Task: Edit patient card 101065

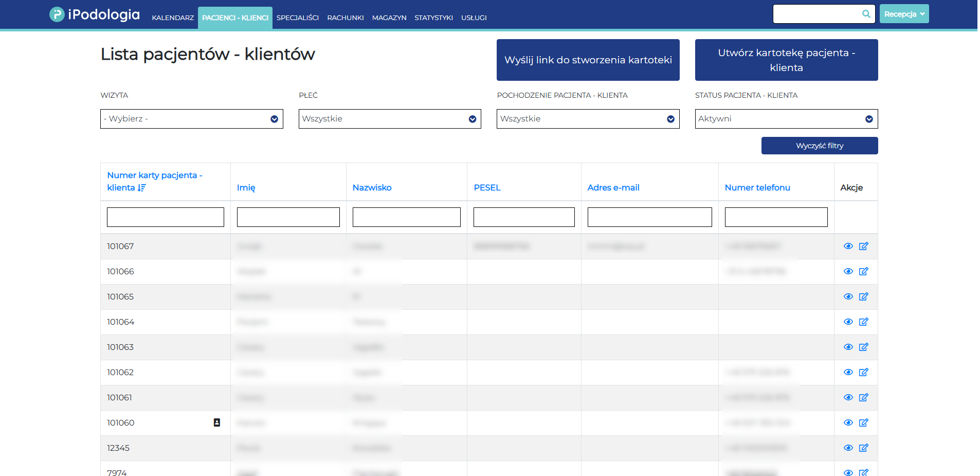Action: pyautogui.click(x=863, y=296)
